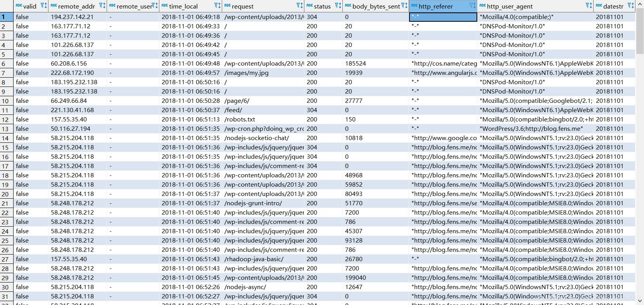This screenshot has height=305, width=644.
Task: Click the sort/filter icon on the datestr column
Action: 631,6
